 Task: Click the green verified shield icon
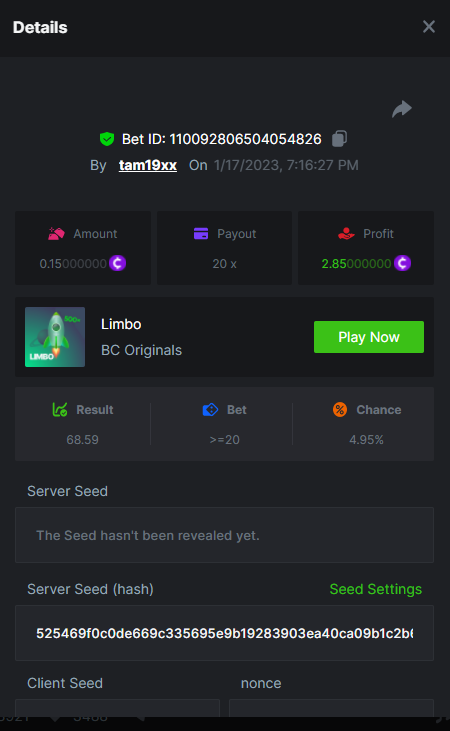coord(107,139)
